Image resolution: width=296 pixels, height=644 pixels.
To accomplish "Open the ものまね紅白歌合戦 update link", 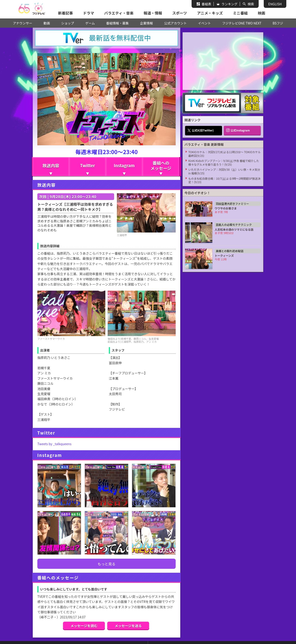I will click(224, 180).
